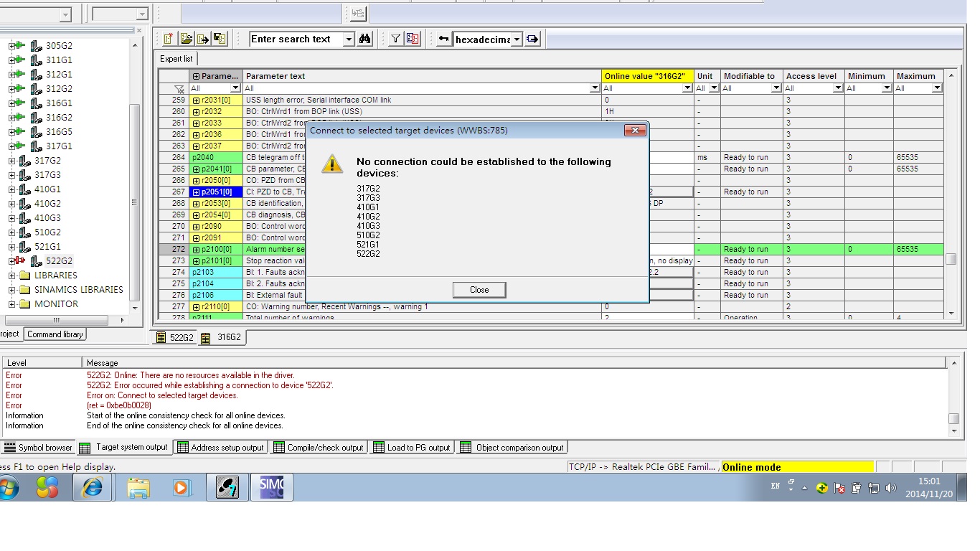Viewport: 980px width, 551px height.
Task: Click row number 272 in the table
Action: [174, 250]
